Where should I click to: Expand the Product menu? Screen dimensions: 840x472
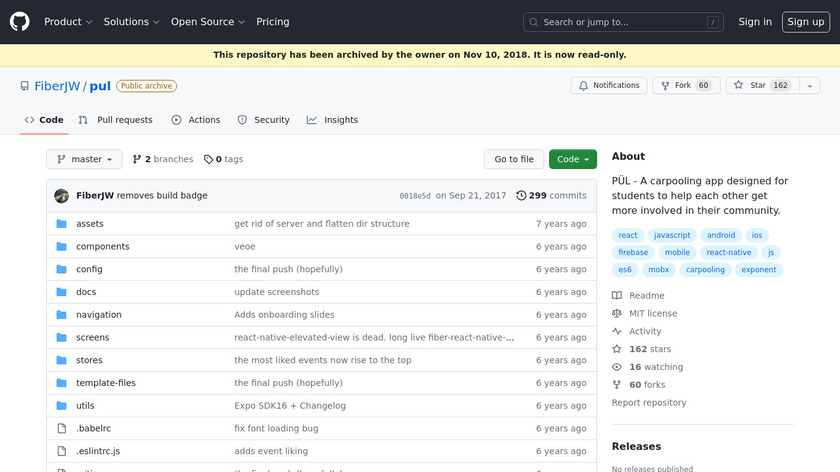coord(68,22)
